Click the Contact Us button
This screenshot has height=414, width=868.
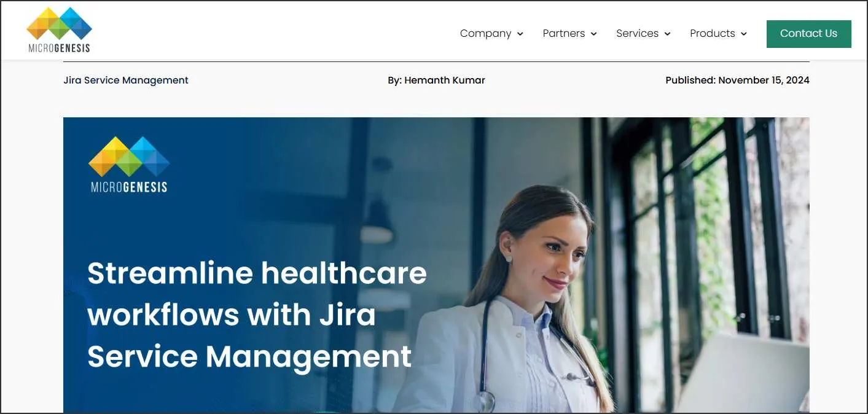pos(808,34)
